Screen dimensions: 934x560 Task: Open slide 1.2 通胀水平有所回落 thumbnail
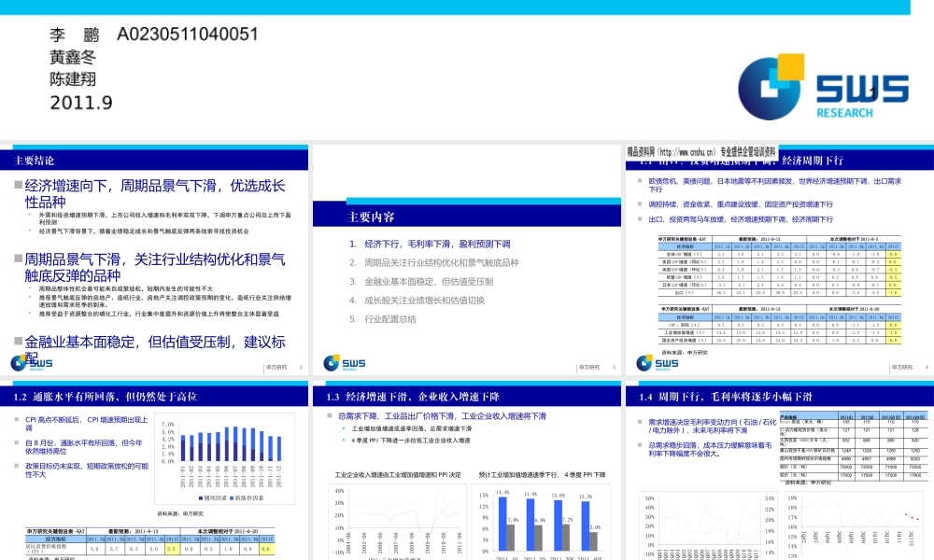pos(154,470)
